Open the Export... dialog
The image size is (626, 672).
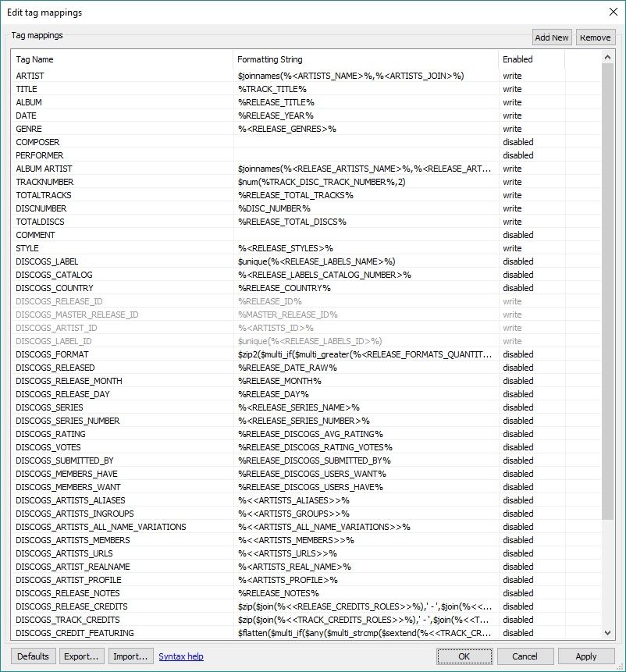click(x=81, y=656)
